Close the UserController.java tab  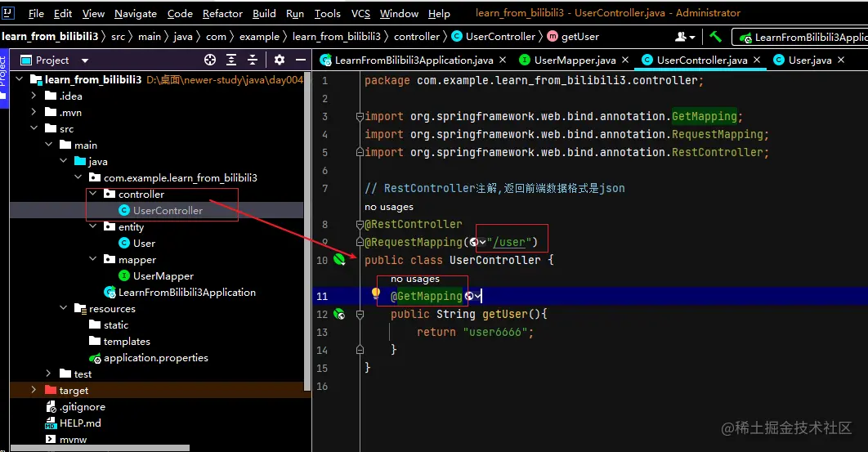pyautogui.click(x=757, y=60)
